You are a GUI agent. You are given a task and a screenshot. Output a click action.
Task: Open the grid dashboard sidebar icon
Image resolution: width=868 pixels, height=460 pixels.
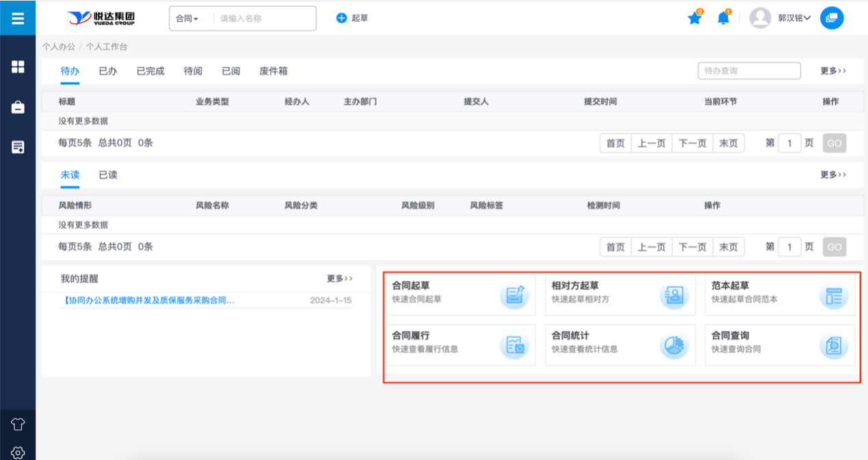pos(18,66)
